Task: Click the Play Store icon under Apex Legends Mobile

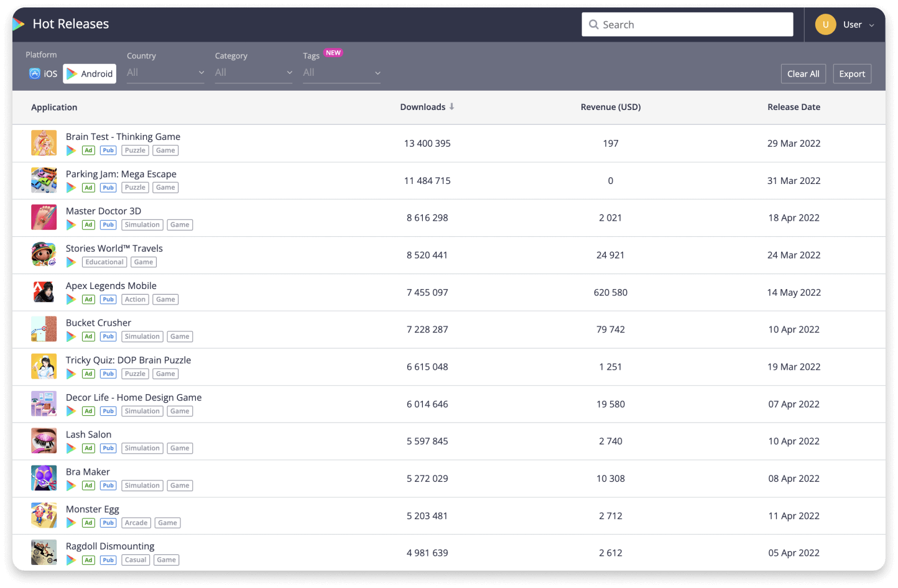Action: (71, 300)
